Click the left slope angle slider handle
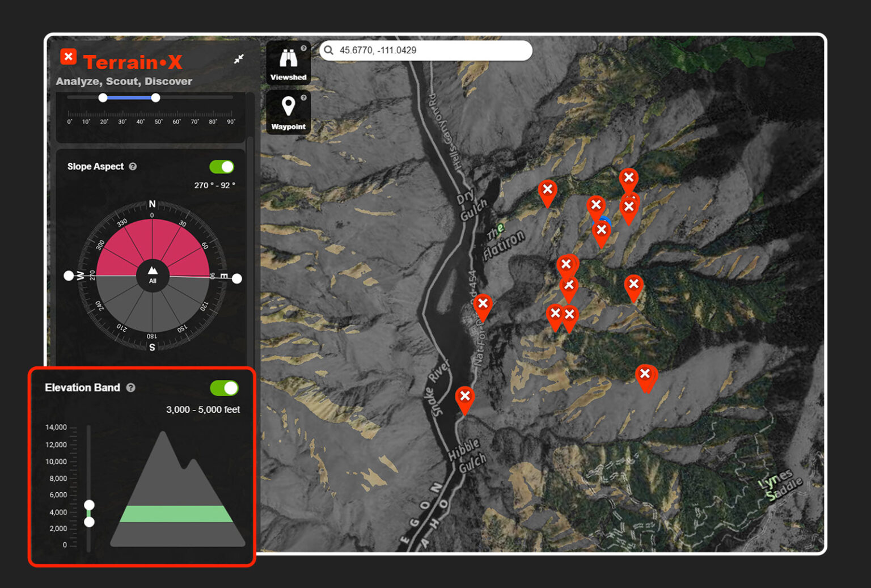This screenshot has width=871, height=588. click(x=103, y=98)
